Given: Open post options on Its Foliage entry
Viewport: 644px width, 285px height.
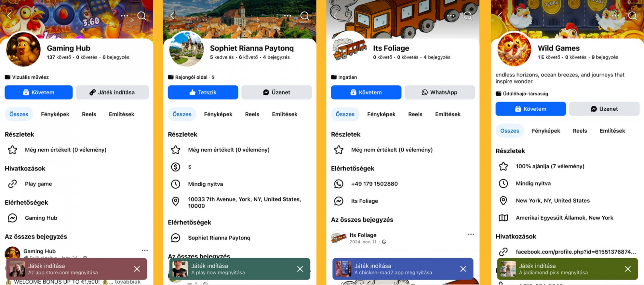Looking at the screenshot, I should pos(471,234).
